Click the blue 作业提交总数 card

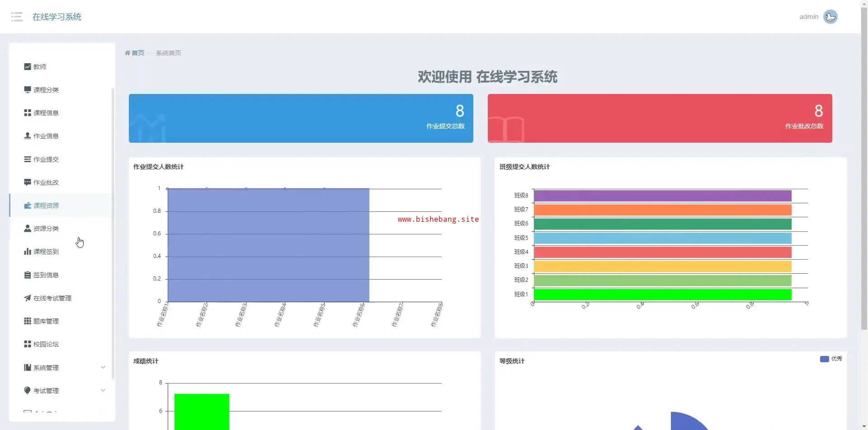point(301,118)
